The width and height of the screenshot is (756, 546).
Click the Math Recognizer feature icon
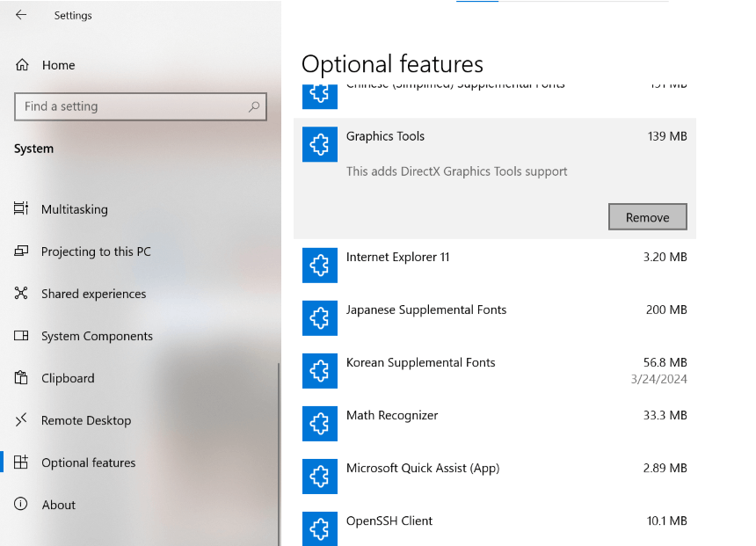(x=320, y=424)
